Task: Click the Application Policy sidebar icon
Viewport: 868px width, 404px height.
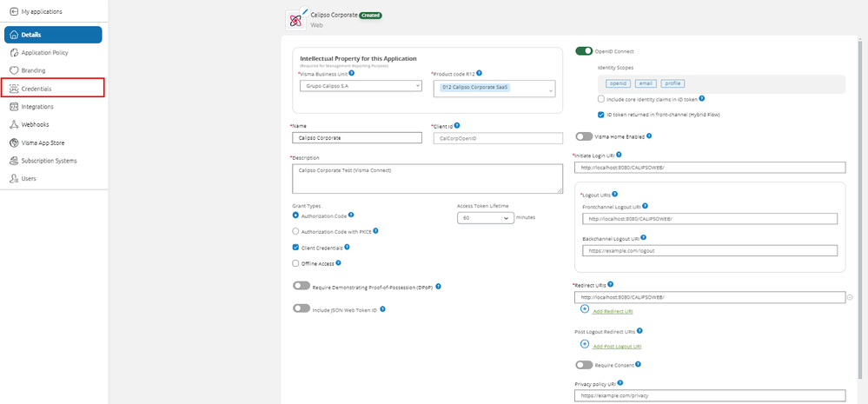Action: click(14, 53)
